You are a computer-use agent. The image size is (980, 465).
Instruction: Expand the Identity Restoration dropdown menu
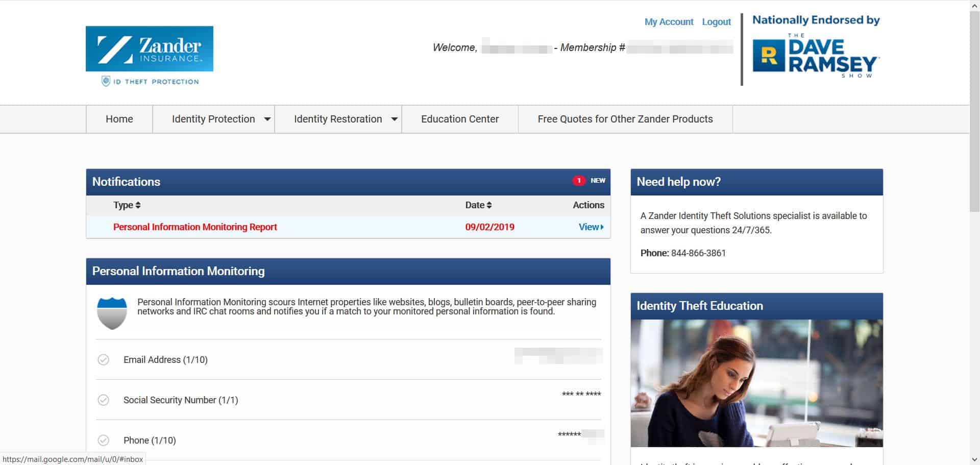(x=394, y=119)
